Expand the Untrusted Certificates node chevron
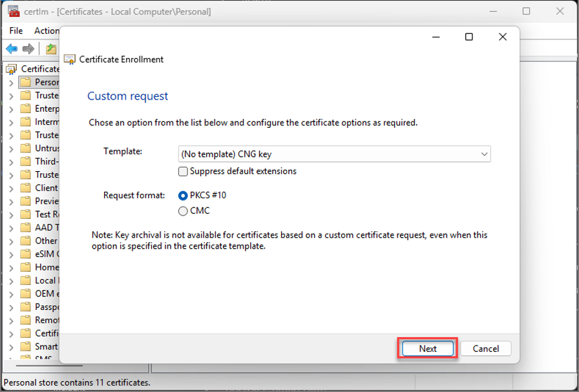Screen dimensions: 579x392 [11, 149]
